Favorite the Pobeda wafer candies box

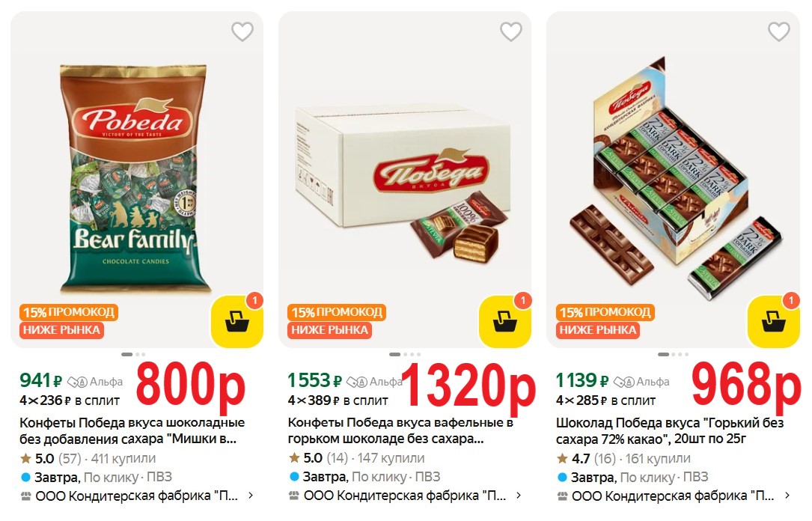tap(510, 31)
